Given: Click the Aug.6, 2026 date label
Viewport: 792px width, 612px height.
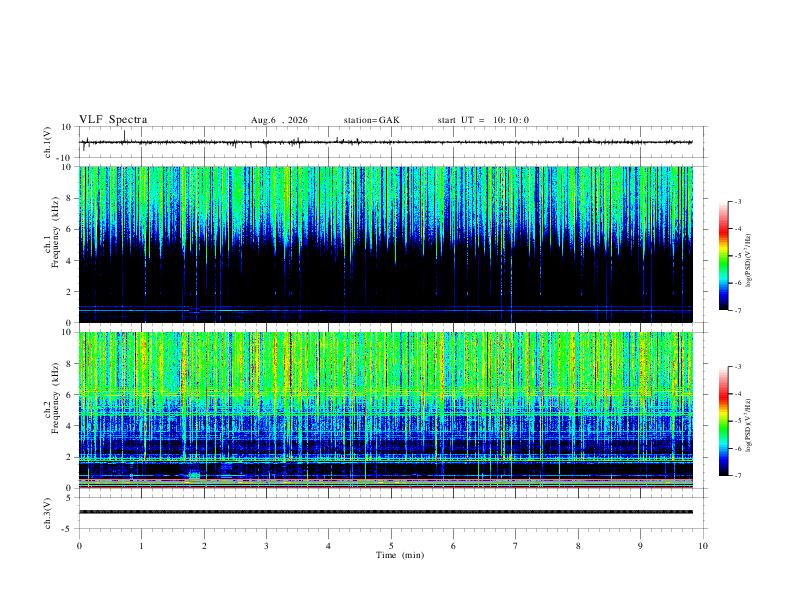Looking at the screenshot, I should click(x=279, y=120).
